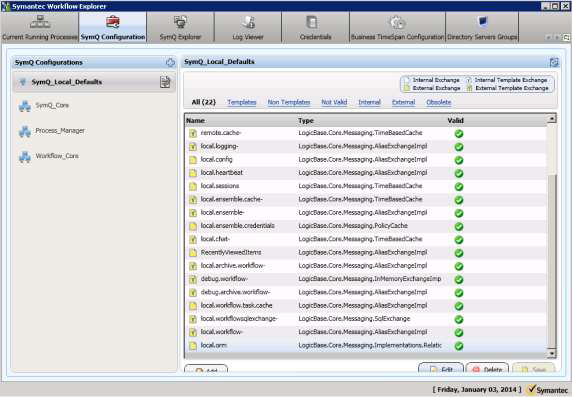Click the local.config row icon
572x397 pixels.
click(193, 160)
